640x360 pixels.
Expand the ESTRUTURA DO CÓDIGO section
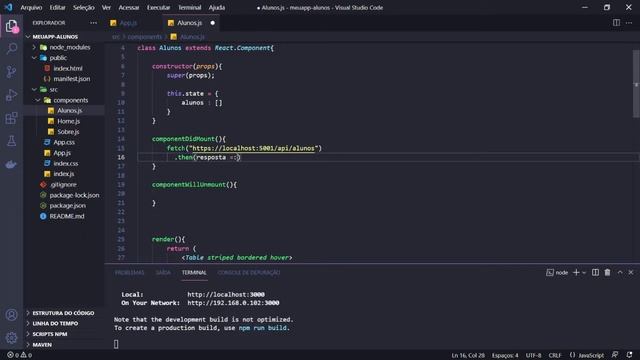tap(63, 313)
